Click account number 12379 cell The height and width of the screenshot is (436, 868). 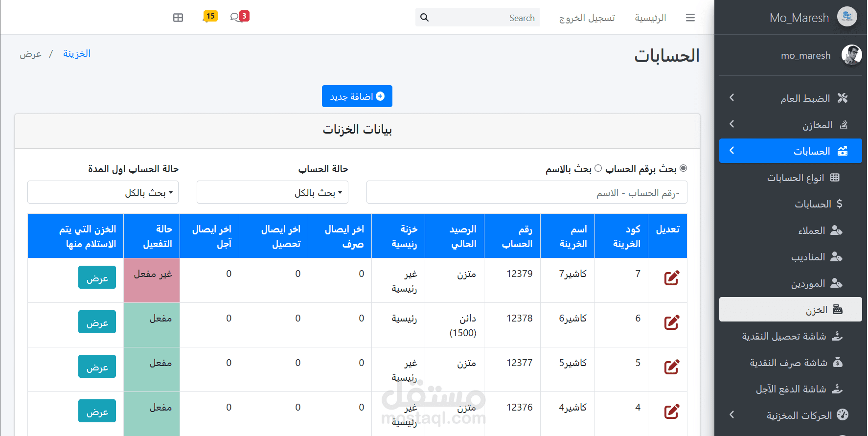click(512, 280)
